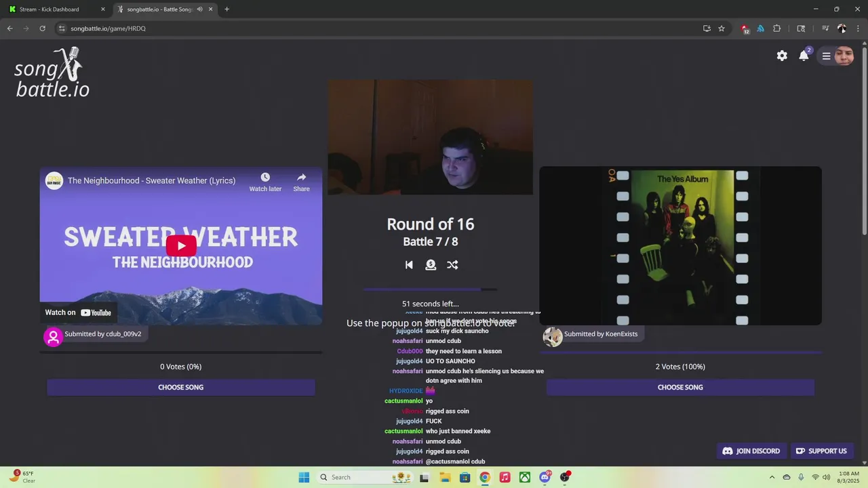Open Chrome three-dot menu
Image resolution: width=868 pixels, height=488 pixels.
tap(859, 28)
